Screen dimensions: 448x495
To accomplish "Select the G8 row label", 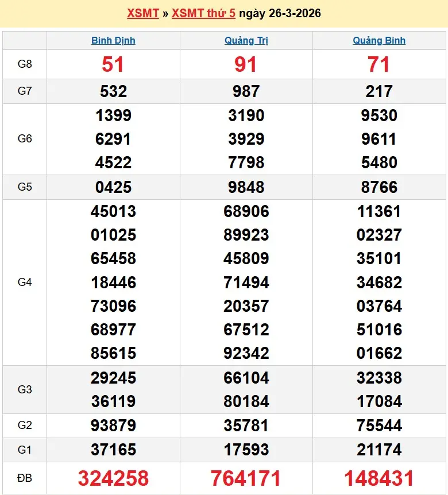I will coord(25,64).
